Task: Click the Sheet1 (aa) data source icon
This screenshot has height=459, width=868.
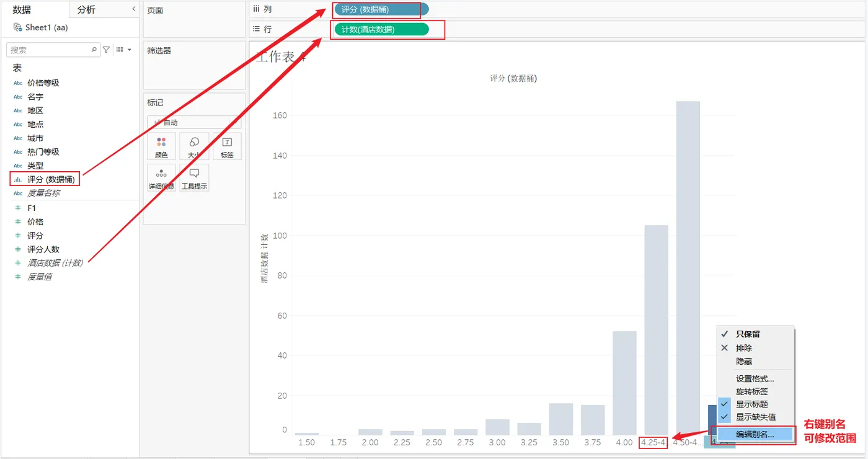Action: 17,27
